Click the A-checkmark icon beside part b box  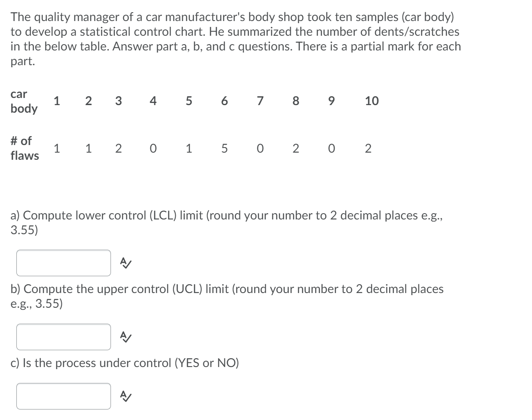pos(125,338)
